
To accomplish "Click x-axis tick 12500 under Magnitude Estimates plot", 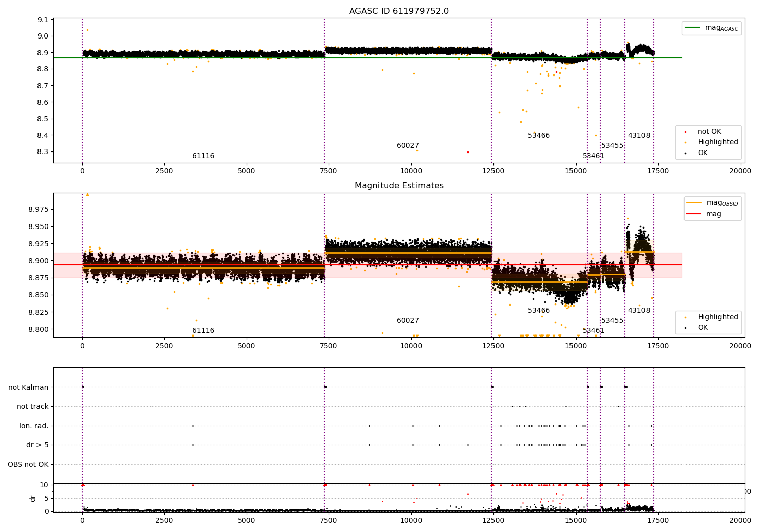I will (493, 346).
